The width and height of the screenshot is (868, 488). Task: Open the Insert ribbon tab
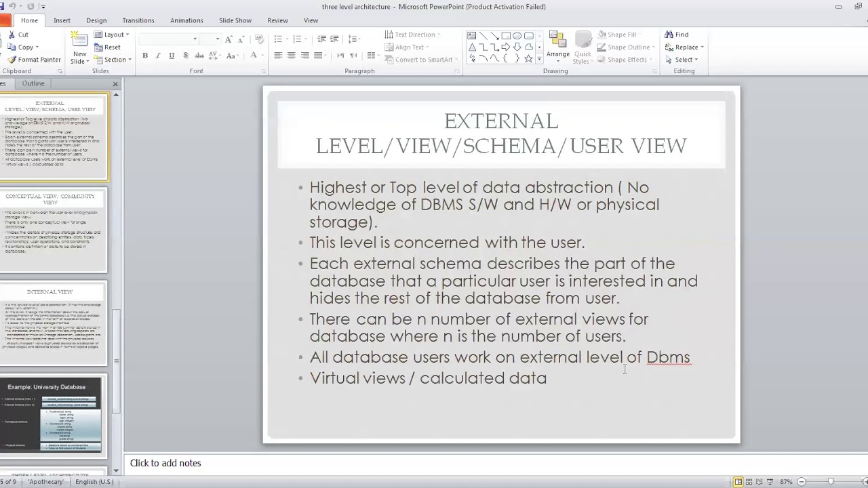62,20
